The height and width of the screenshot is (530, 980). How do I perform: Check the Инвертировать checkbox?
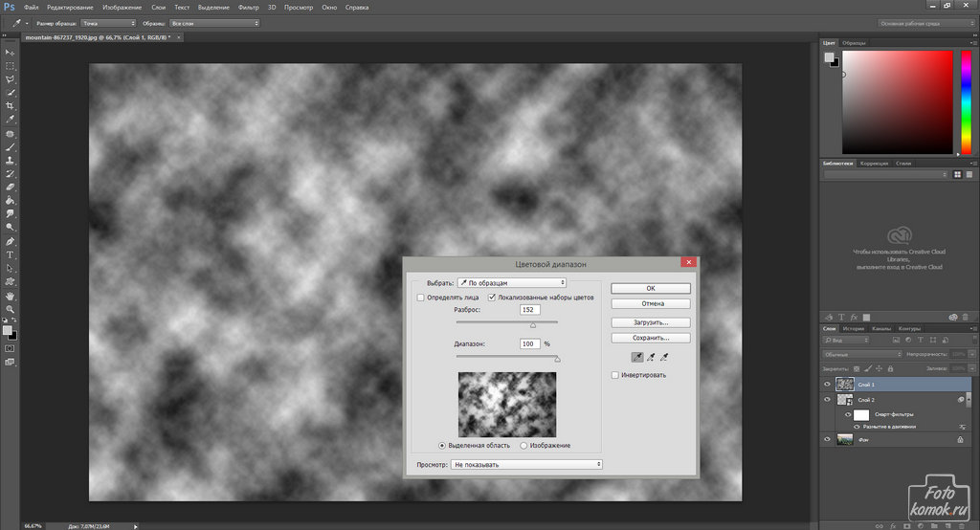(x=615, y=375)
